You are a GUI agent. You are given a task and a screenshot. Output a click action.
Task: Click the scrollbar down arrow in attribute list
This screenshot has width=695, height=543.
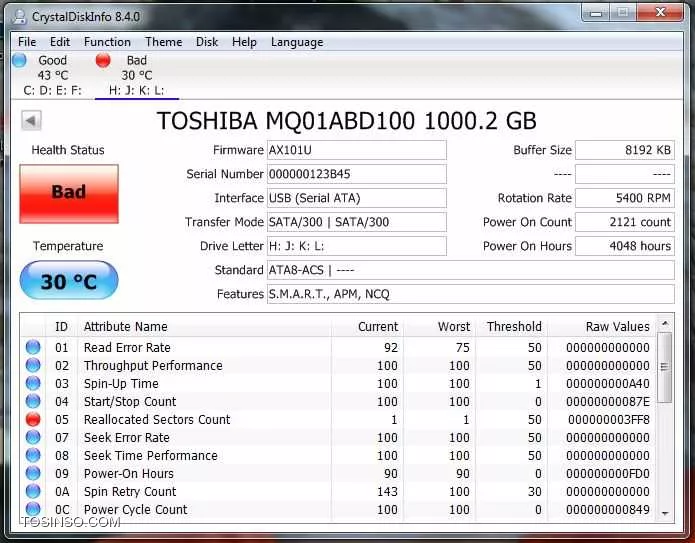(x=665, y=513)
